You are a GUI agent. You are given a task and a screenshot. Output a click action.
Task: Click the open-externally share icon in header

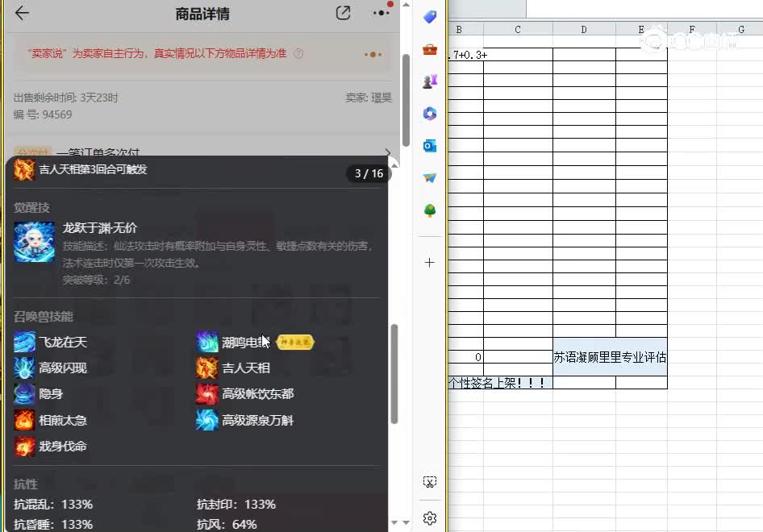(342, 13)
